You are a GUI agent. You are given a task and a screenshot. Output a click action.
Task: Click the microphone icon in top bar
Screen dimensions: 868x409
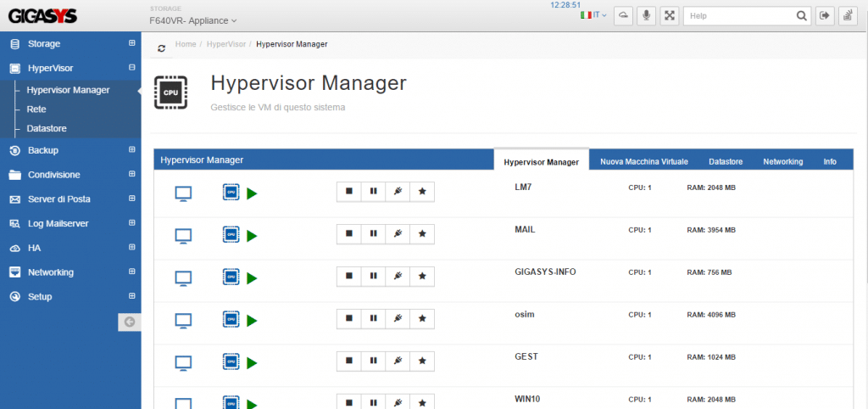pos(646,15)
